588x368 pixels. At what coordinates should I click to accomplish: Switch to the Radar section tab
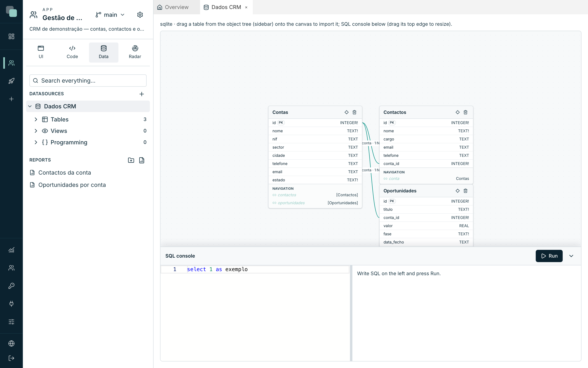tap(135, 52)
